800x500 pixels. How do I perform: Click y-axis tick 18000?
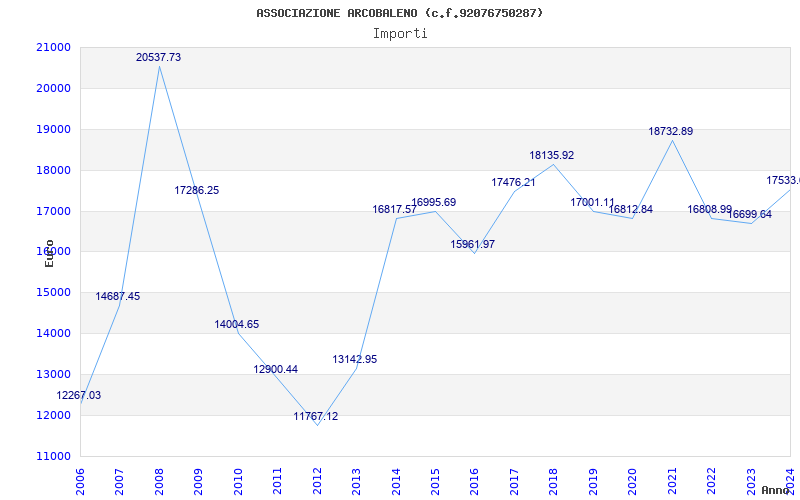[x=54, y=170]
